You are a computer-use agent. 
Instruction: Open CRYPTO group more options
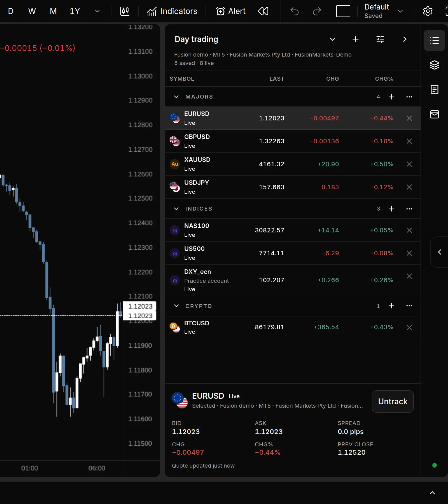tap(409, 306)
